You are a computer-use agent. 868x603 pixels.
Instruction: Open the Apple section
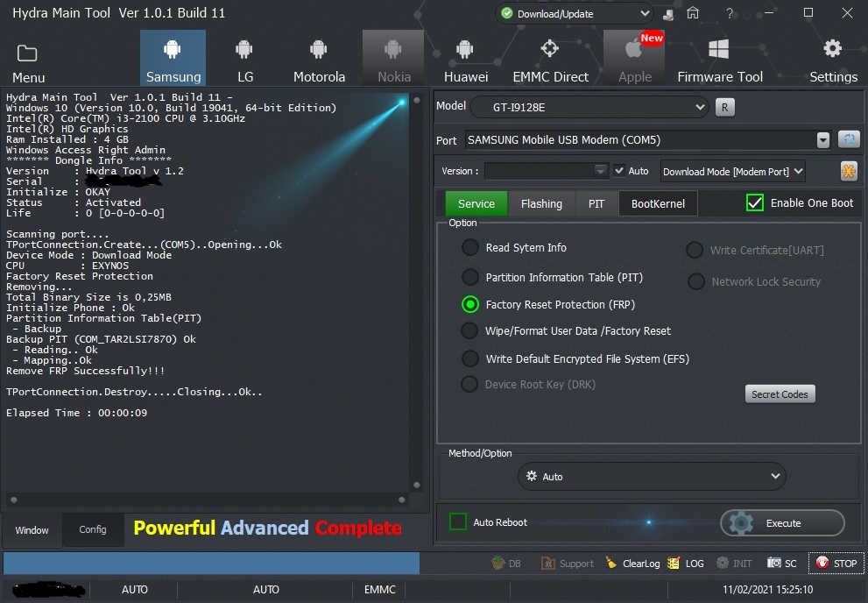coord(635,58)
